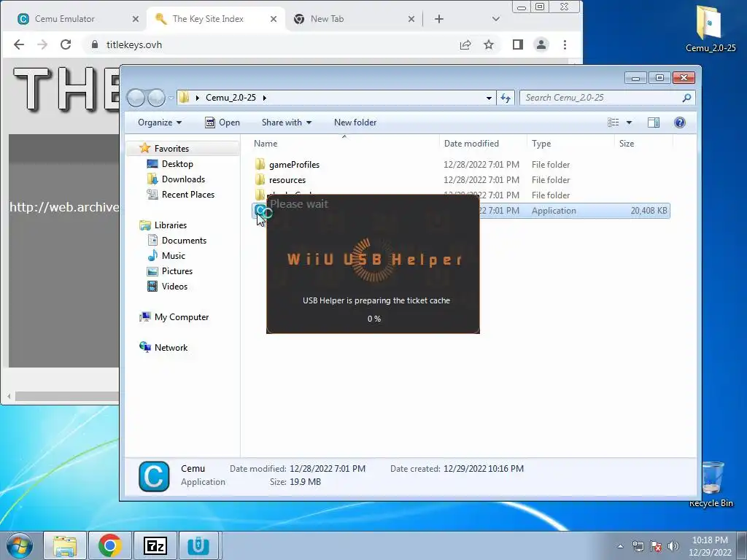747x560 pixels.
Task: Open the view options dropdown arrow
Action: pyautogui.click(x=629, y=122)
